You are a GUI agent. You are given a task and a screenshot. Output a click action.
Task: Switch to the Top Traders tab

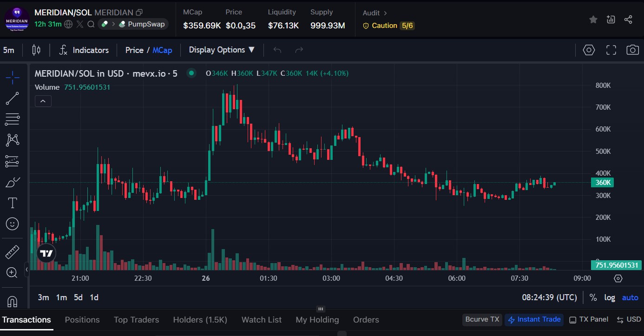click(x=136, y=320)
